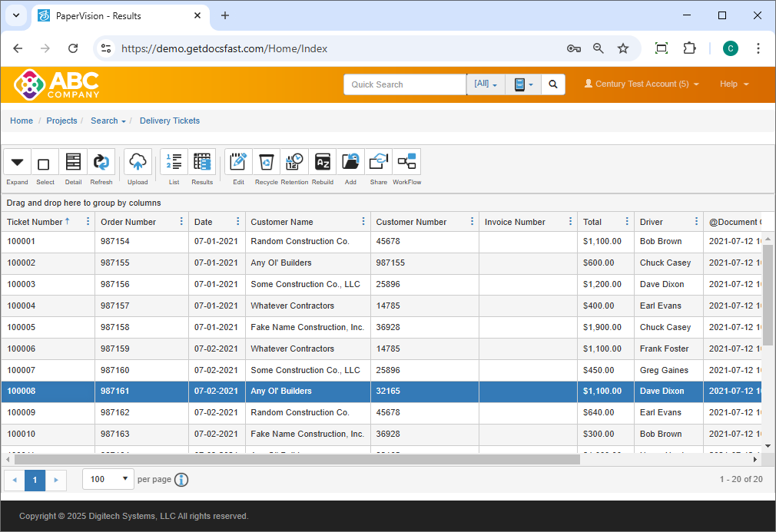Switch to Results grid view
The image size is (776, 532).
click(x=202, y=163)
